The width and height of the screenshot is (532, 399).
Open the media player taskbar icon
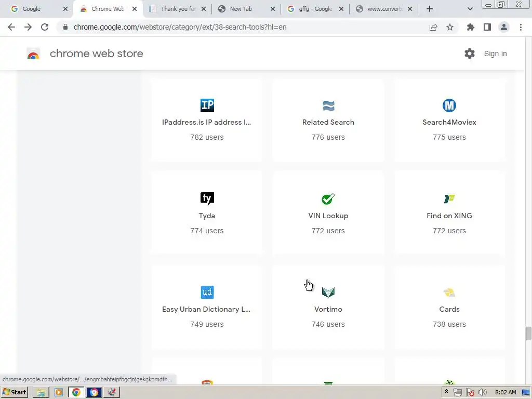tap(59, 393)
